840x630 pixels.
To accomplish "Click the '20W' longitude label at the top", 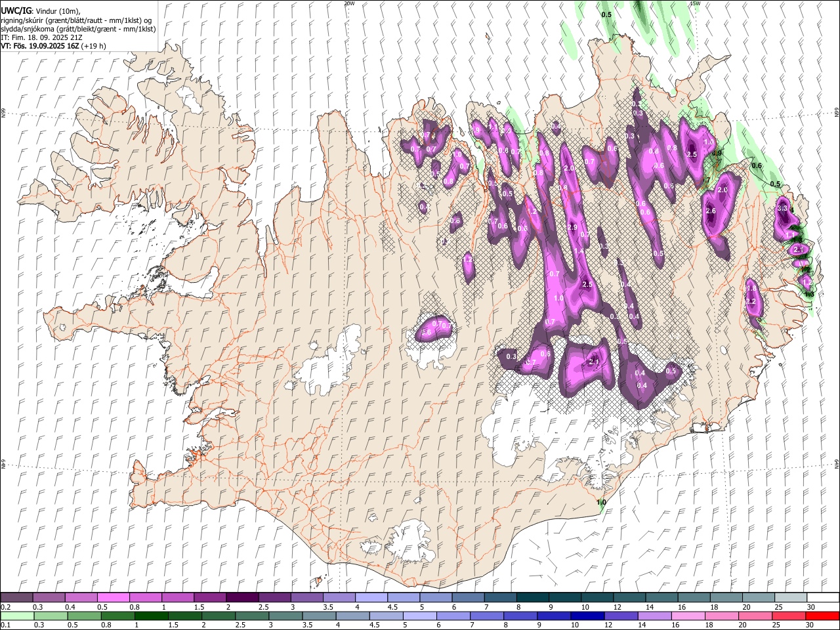I will [x=349, y=3].
